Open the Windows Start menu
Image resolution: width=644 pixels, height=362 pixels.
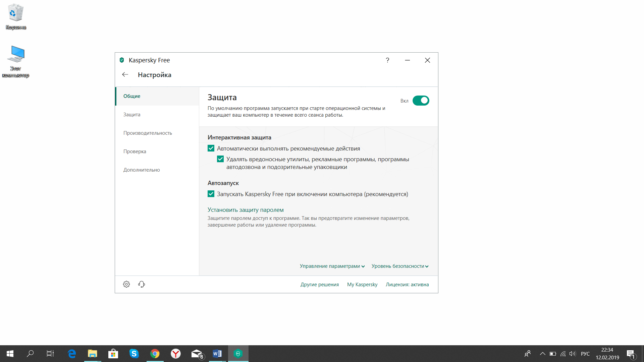click(x=10, y=354)
